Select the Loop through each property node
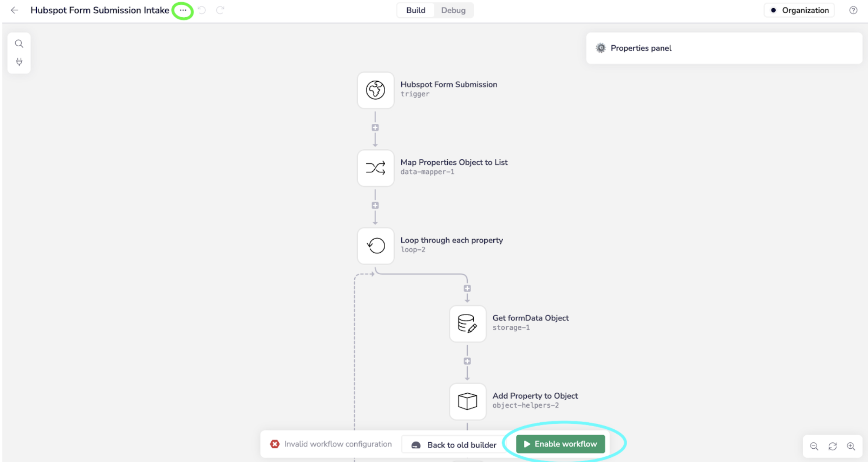The height and width of the screenshot is (462, 868). coord(375,246)
